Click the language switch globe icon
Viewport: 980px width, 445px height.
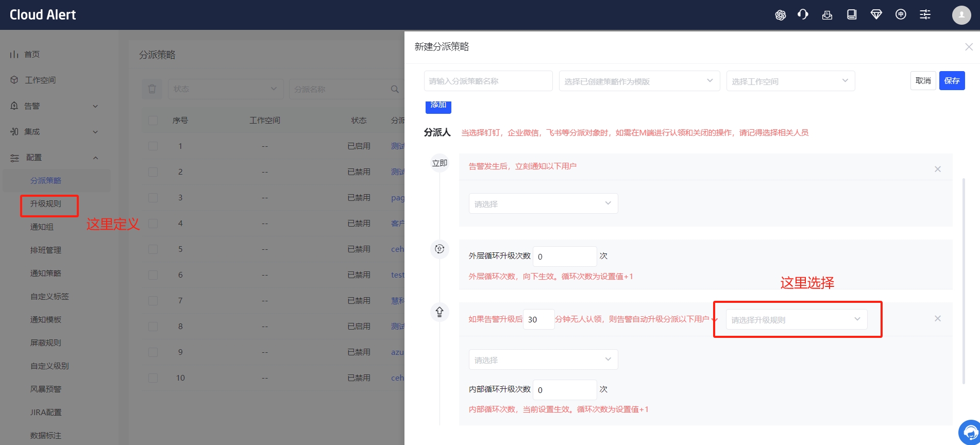click(x=901, y=14)
